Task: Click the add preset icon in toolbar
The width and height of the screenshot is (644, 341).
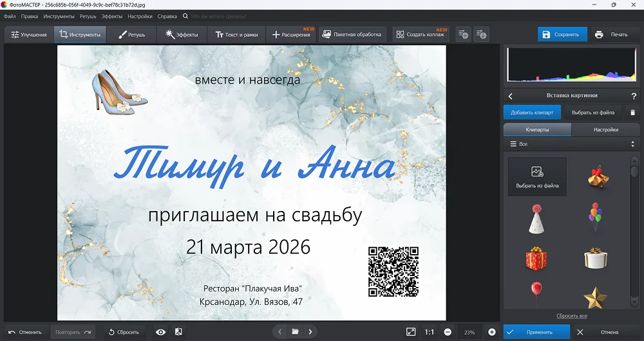Action: point(463,35)
